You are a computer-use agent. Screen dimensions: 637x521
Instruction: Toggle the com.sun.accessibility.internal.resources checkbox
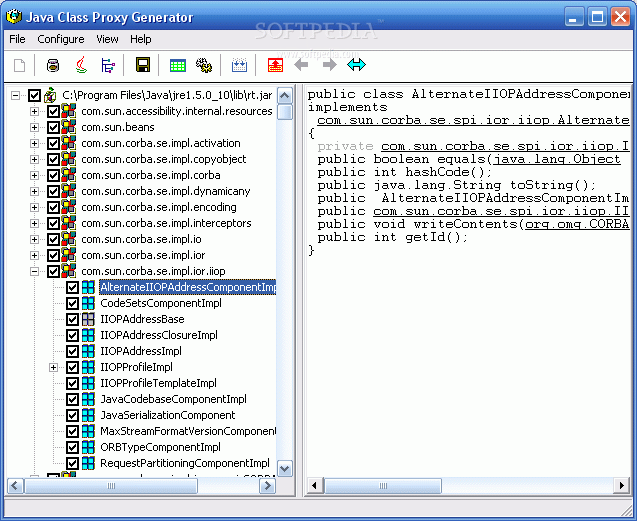point(53,111)
